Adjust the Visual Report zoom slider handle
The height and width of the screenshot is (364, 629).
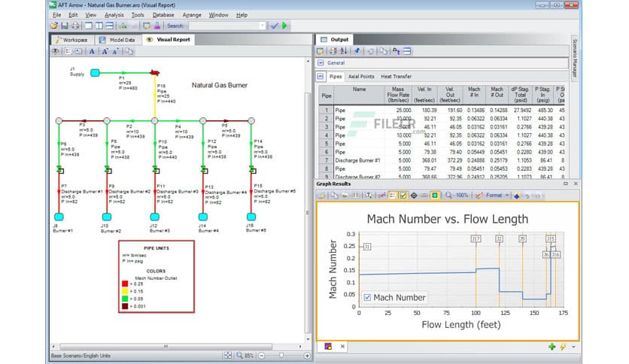point(281,356)
